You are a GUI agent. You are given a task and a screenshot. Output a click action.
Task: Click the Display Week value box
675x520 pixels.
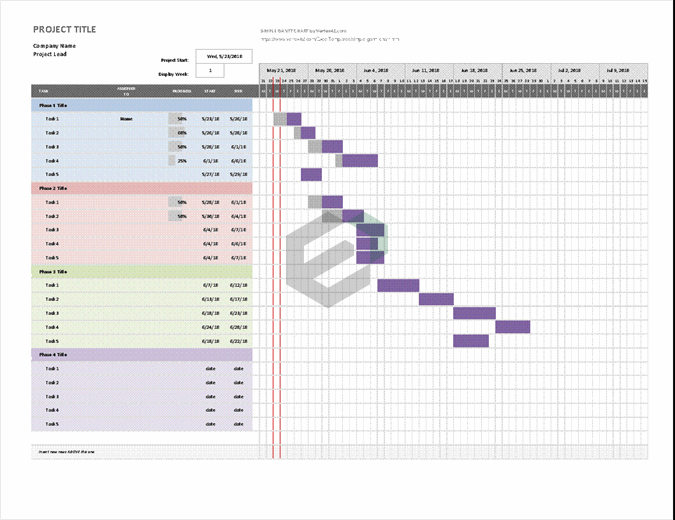coord(210,71)
